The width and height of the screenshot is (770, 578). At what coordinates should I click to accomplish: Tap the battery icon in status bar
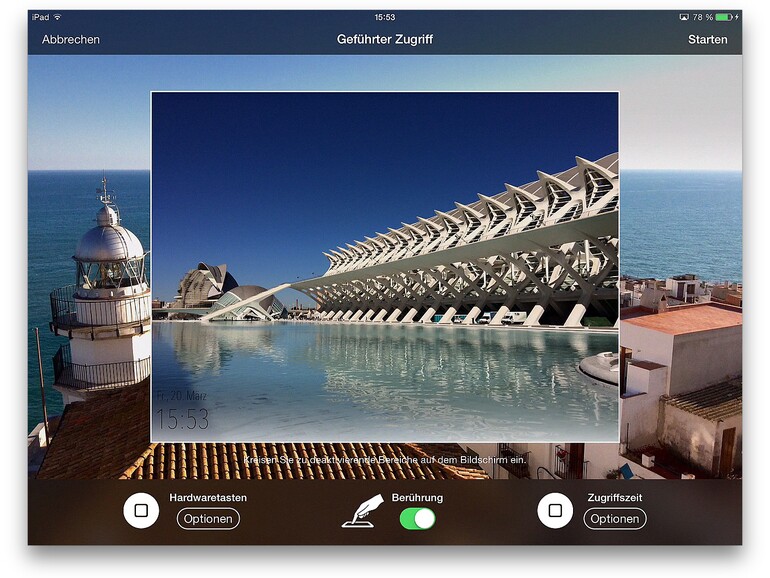coord(724,17)
